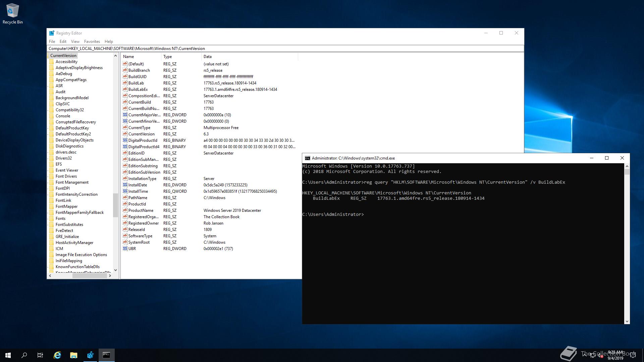
Task: Click the InstallationType value name
Action: (142, 179)
